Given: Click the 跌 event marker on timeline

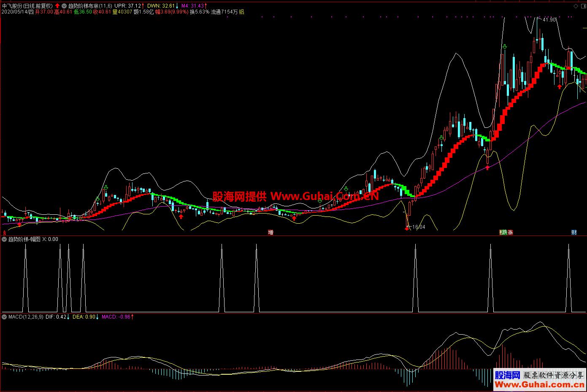Looking at the screenshot, I should (504, 232).
